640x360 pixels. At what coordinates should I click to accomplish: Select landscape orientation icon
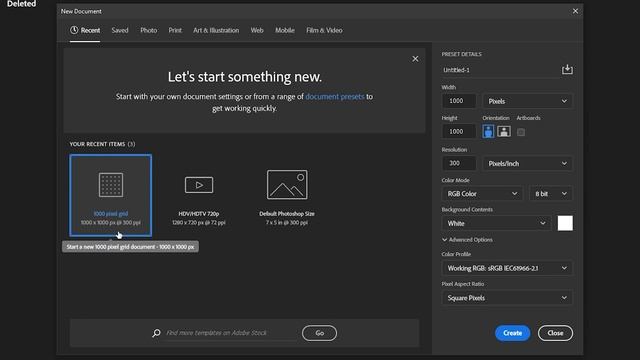click(504, 131)
